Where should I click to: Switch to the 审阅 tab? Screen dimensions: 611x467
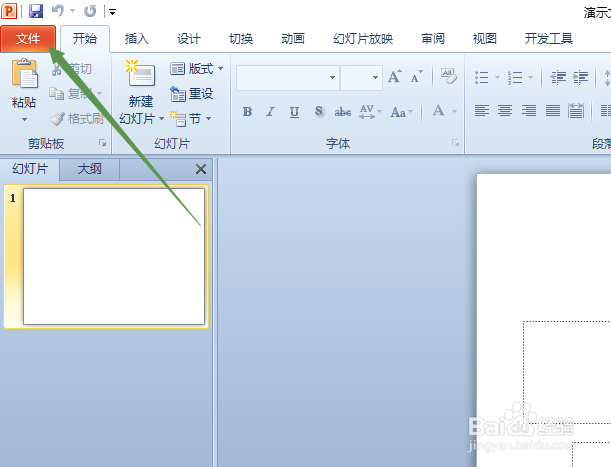433,39
